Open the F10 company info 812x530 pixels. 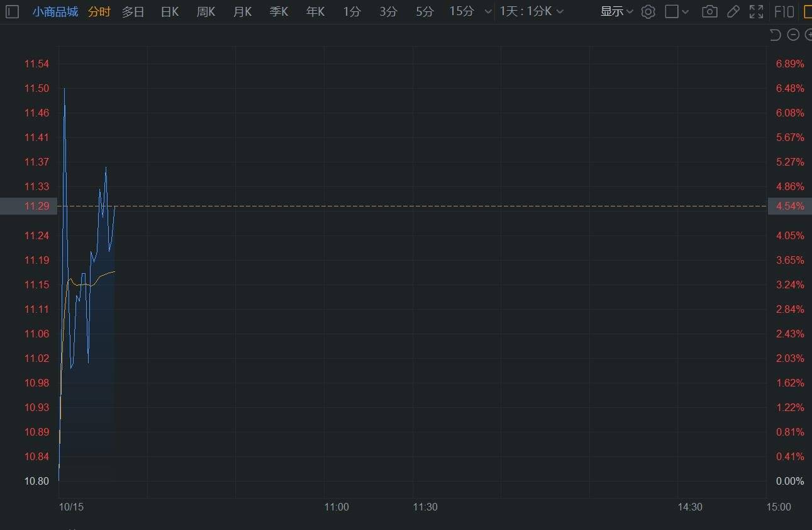[x=784, y=11]
